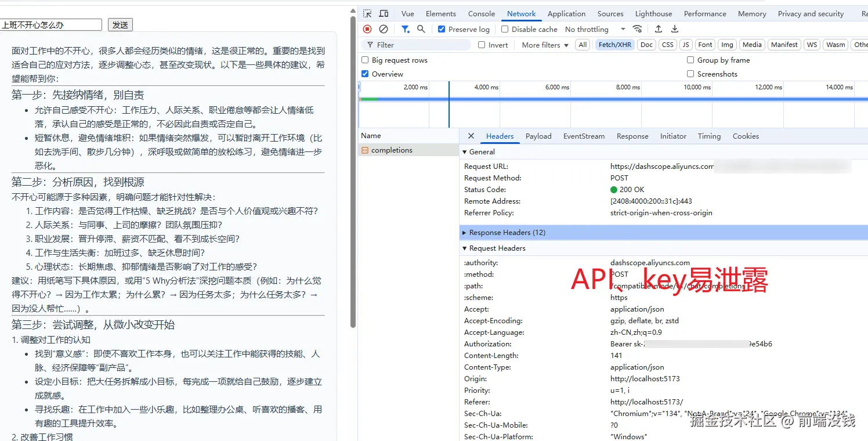Switch to the Response tab
Viewport: 868px width, 441px height.
[x=632, y=136]
